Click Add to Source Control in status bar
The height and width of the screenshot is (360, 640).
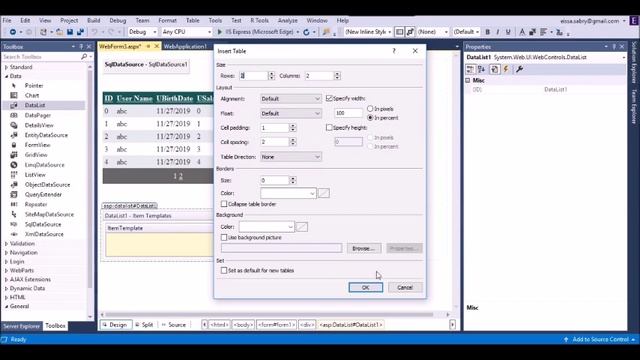pos(600,339)
